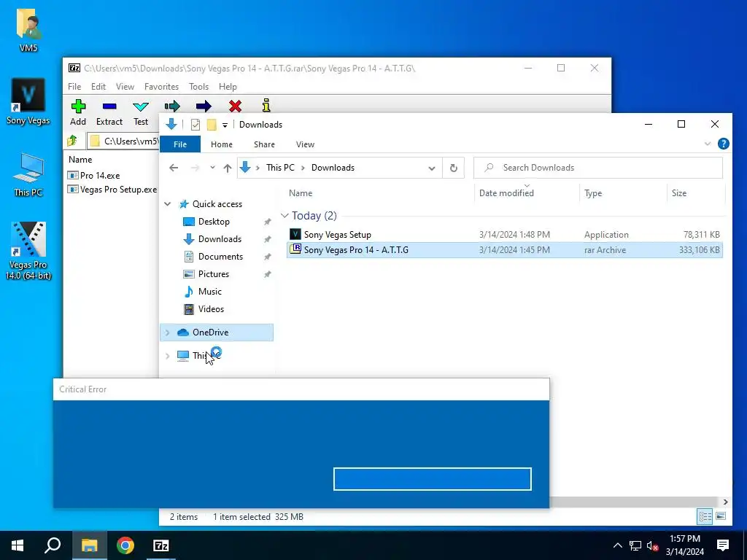This screenshot has width=747, height=560.
Task: Collapse the Quick access tree node
Action: (x=167, y=204)
